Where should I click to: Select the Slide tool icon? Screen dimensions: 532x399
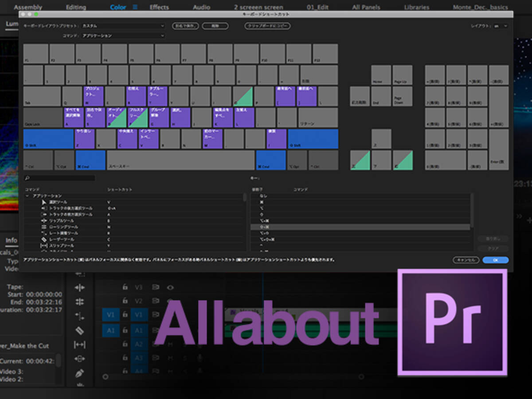(x=79, y=357)
